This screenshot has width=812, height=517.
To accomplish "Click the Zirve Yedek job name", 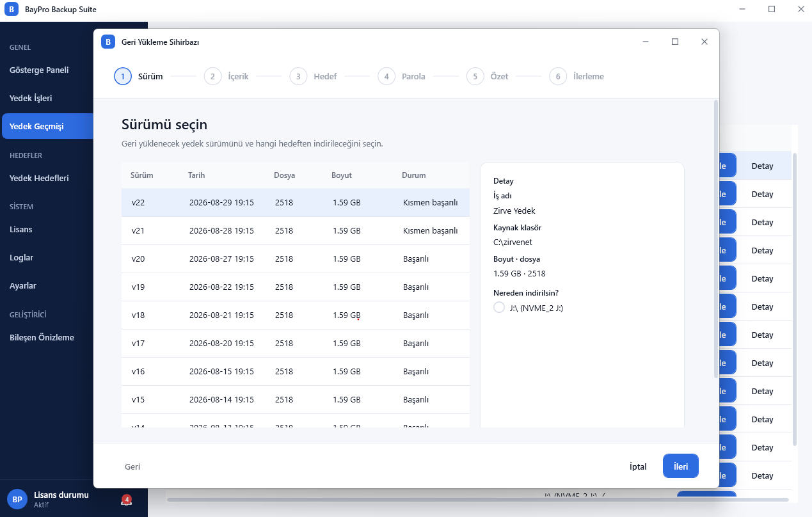I will [x=514, y=211].
